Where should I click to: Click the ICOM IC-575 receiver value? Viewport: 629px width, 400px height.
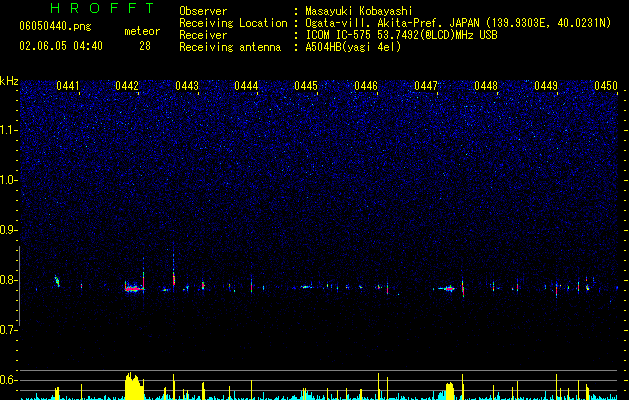(x=401, y=35)
